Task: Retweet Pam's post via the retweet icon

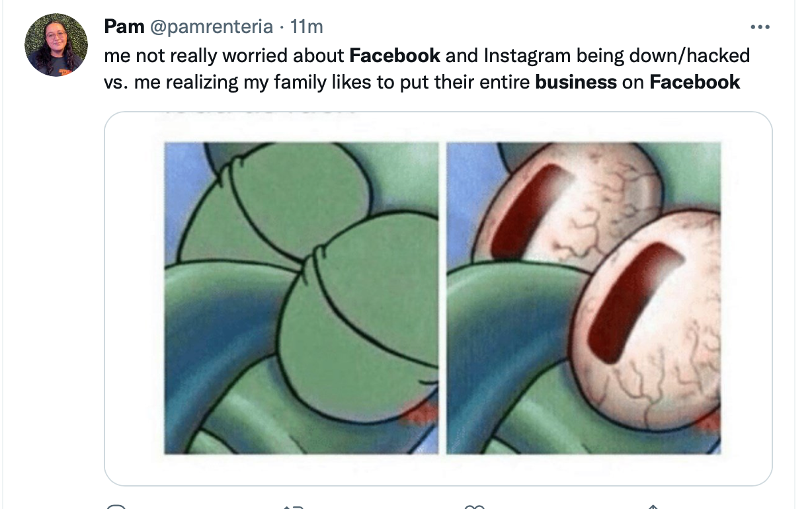Action: [x=292, y=506]
